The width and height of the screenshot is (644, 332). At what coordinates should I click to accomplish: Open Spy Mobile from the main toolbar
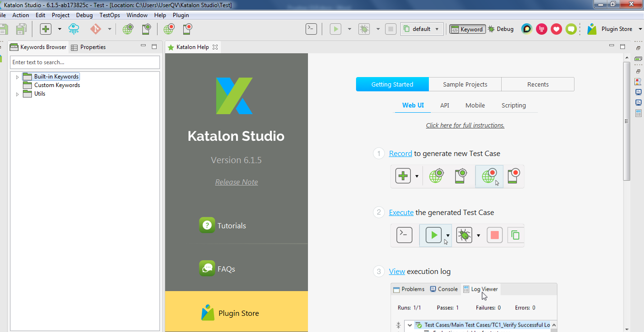(x=146, y=29)
